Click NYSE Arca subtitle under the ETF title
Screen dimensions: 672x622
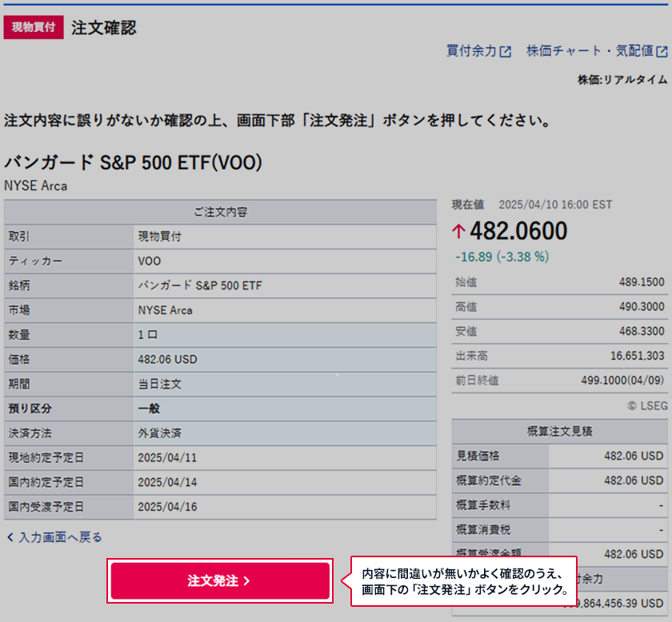click(35, 186)
